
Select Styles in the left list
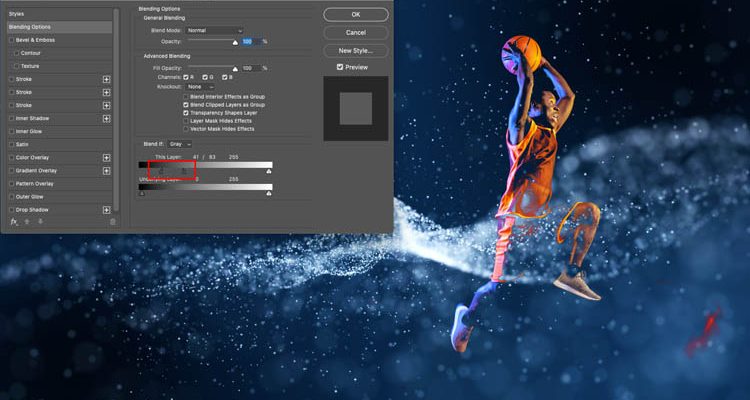coord(60,14)
